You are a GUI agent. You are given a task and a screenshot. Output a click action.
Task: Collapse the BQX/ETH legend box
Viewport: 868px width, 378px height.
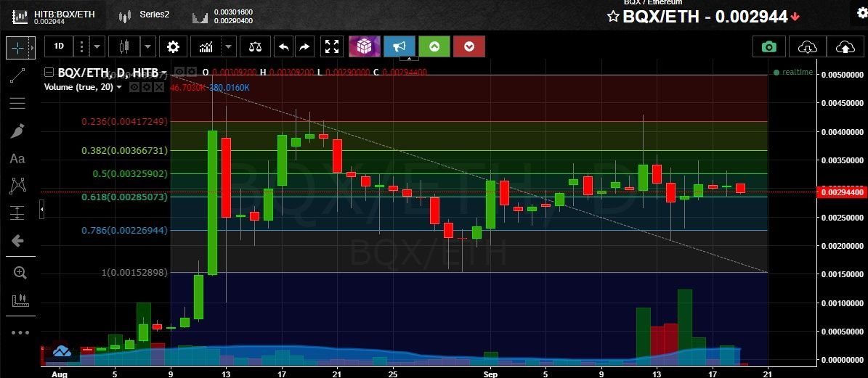pyautogui.click(x=49, y=72)
